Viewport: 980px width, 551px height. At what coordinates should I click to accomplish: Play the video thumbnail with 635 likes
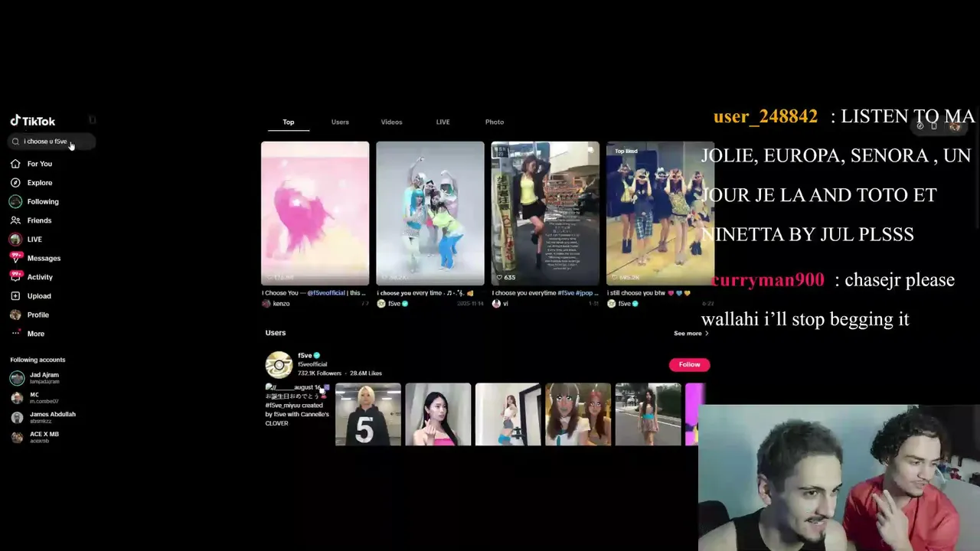[545, 214]
